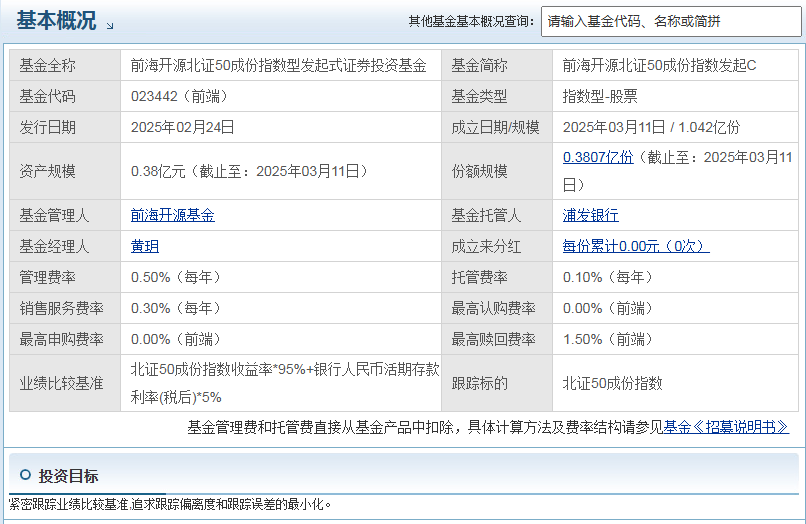806x524 pixels.
Task: Open the 浦发银行 custodian link
Action: pos(591,215)
